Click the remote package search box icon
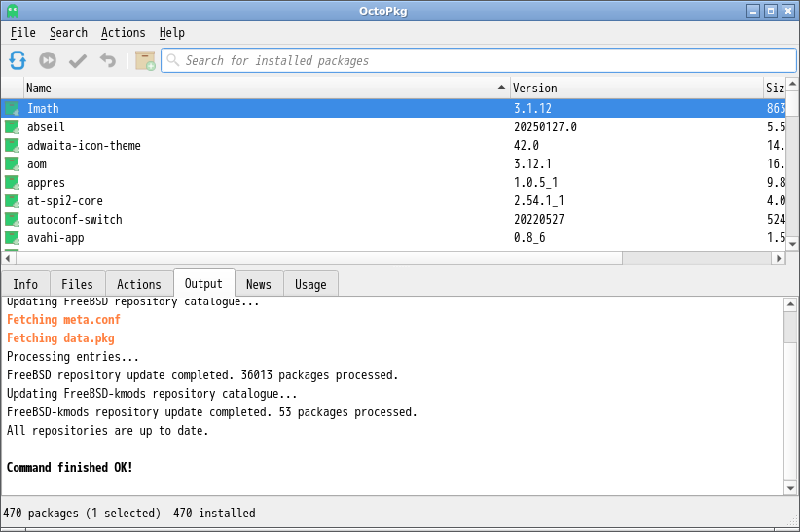The image size is (800, 532). pyautogui.click(x=145, y=60)
